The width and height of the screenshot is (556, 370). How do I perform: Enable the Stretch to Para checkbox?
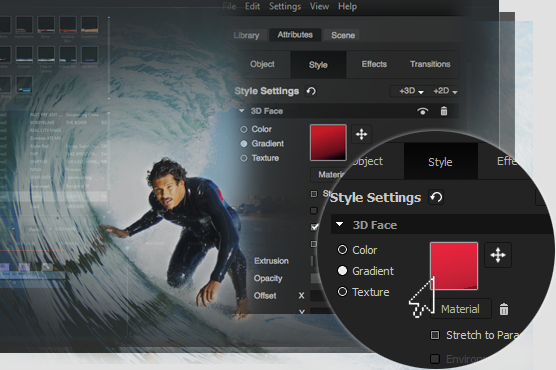[x=435, y=335]
